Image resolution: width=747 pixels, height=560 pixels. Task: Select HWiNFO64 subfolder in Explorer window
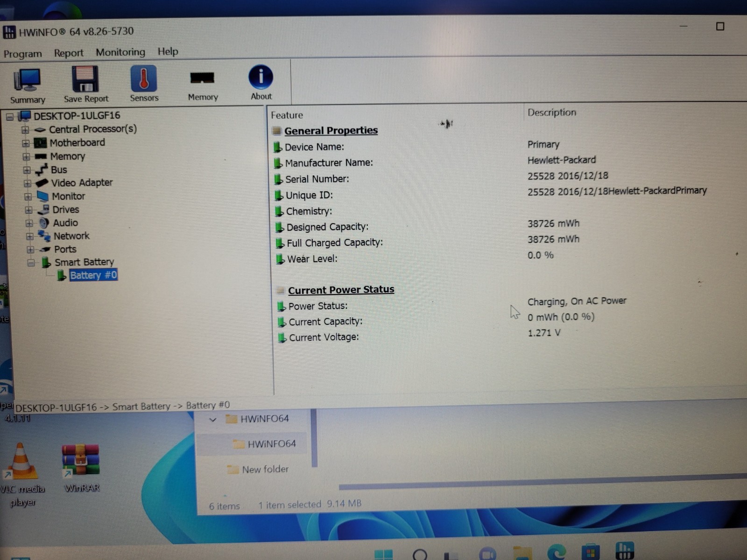272,444
